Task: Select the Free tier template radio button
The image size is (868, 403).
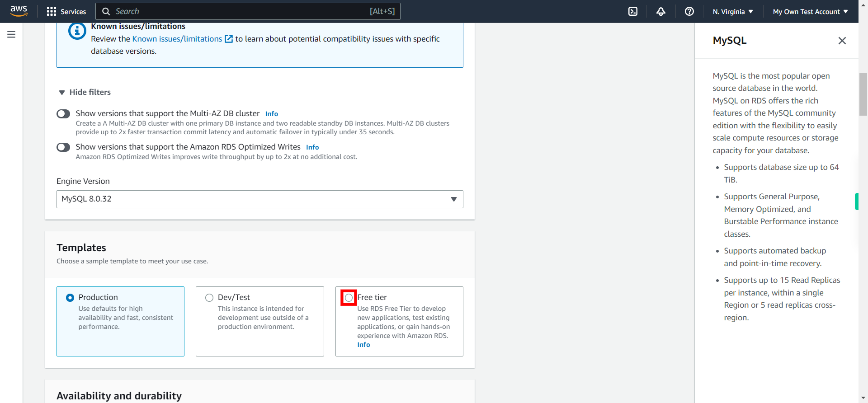Action: click(x=349, y=298)
